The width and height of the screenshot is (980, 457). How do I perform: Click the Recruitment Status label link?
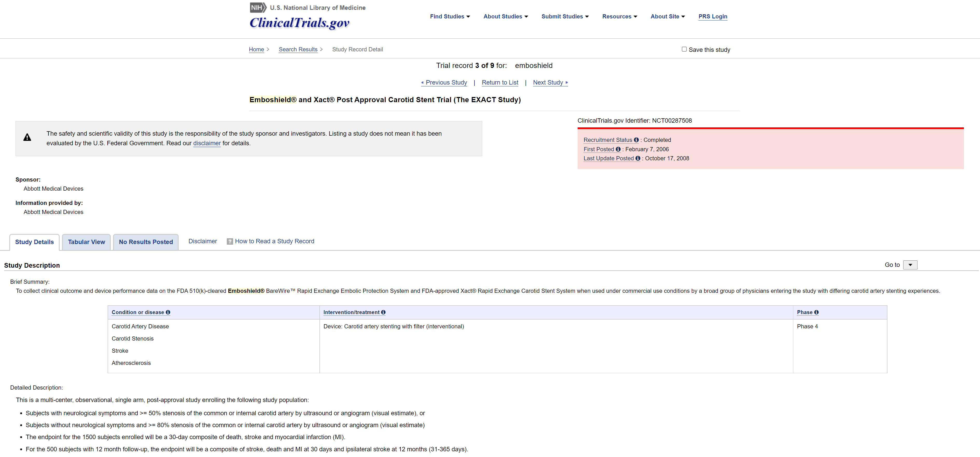pos(607,140)
